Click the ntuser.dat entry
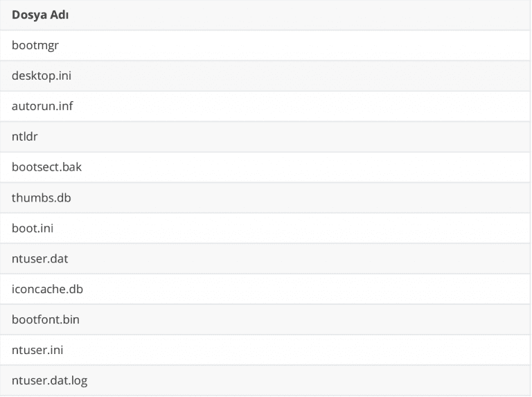This screenshot has height=397, width=532. coord(40,258)
